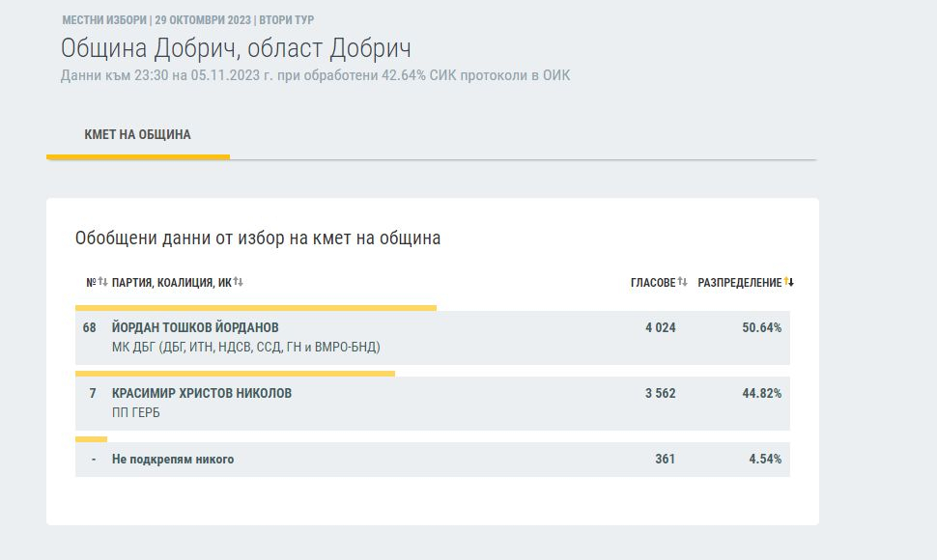This screenshot has height=560, width=937.
Task: Click the Община Добрич, област Добрич title
Action: pyautogui.click(x=236, y=48)
